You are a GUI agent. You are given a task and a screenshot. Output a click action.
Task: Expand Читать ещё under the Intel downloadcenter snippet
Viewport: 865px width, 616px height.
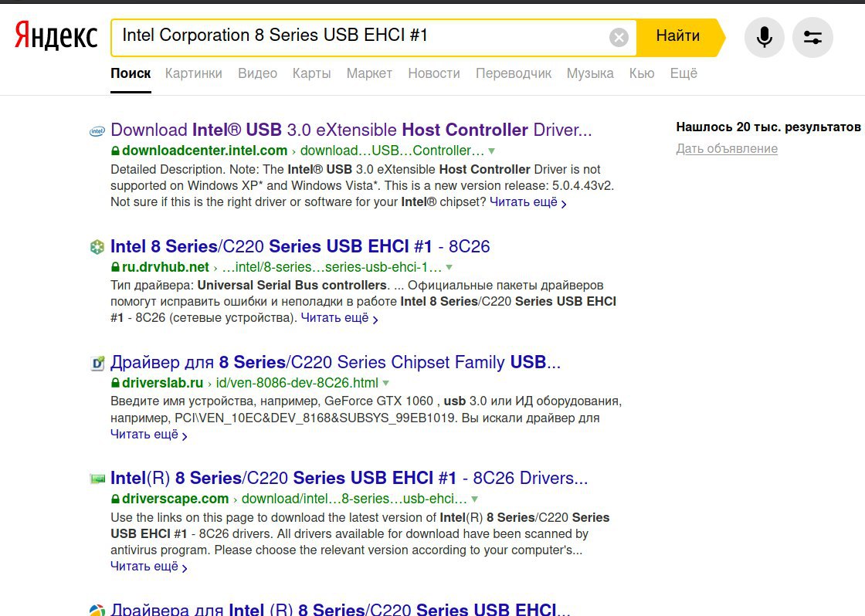[528, 202]
